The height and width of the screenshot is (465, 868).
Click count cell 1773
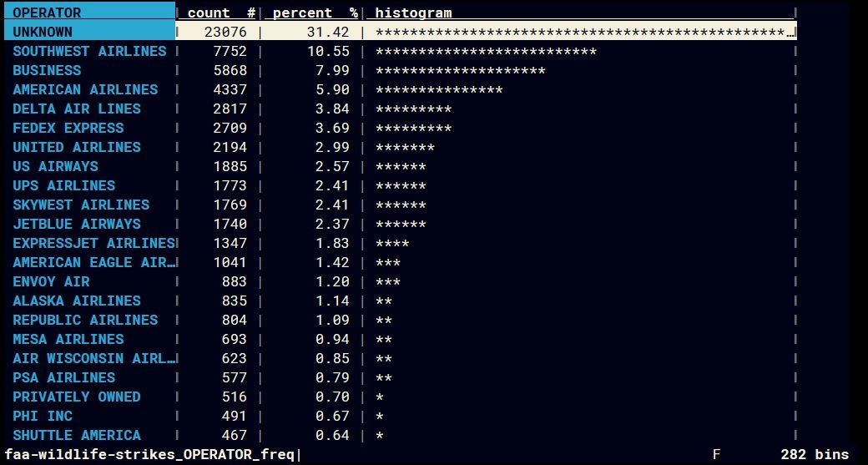pyautogui.click(x=230, y=185)
